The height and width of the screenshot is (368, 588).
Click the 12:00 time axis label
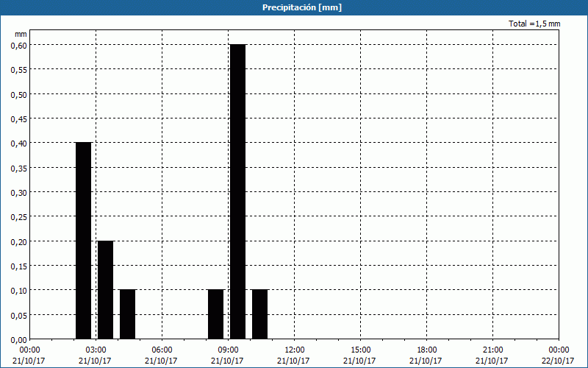pyautogui.click(x=295, y=350)
